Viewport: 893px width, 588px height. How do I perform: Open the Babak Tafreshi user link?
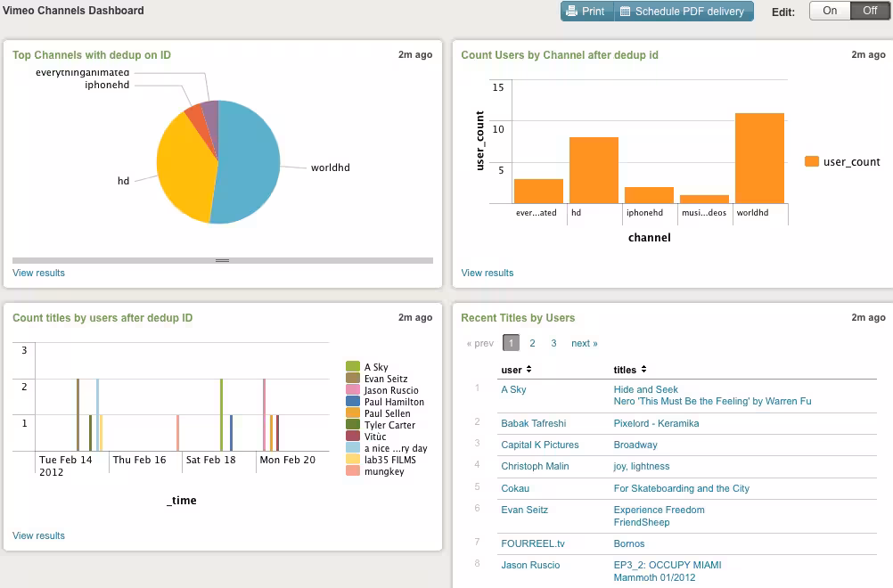point(533,423)
